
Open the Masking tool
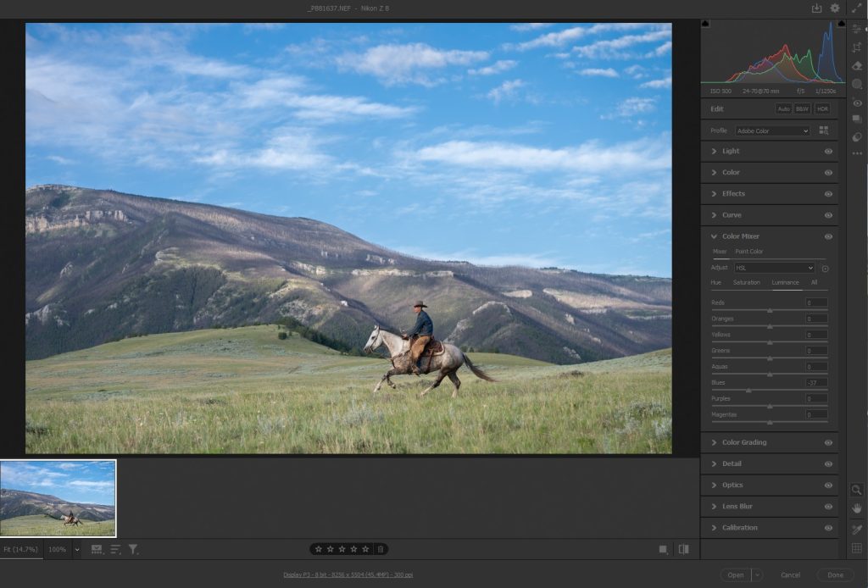click(x=857, y=84)
